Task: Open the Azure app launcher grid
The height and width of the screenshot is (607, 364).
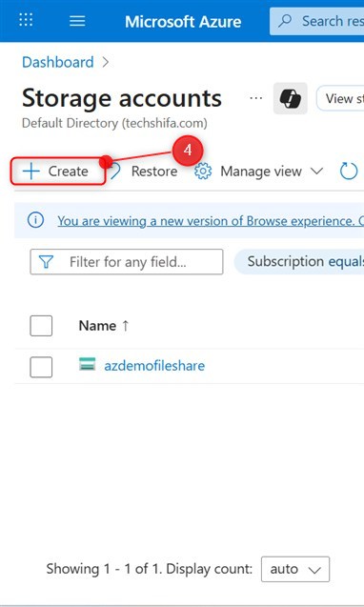Action: tap(26, 20)
